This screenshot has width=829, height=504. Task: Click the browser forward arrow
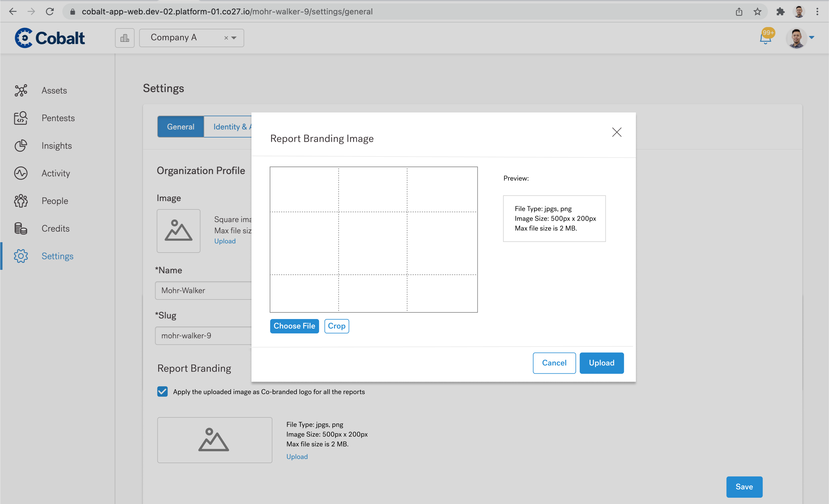click(x=31, y=12)
